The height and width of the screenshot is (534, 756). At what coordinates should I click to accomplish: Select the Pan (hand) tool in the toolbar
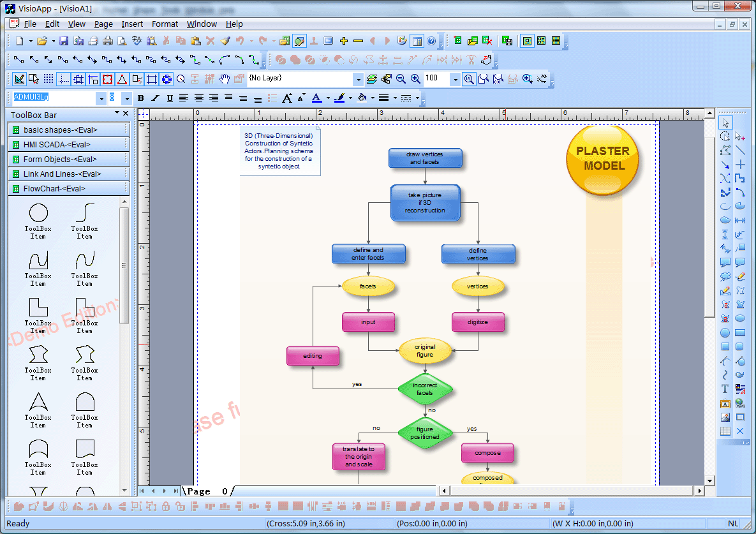225,79
